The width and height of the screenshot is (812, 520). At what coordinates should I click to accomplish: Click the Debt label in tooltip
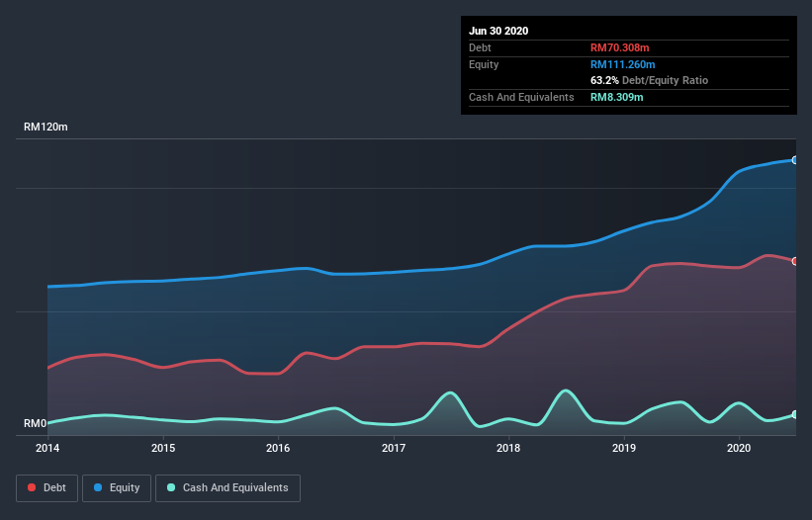(480, 47)
